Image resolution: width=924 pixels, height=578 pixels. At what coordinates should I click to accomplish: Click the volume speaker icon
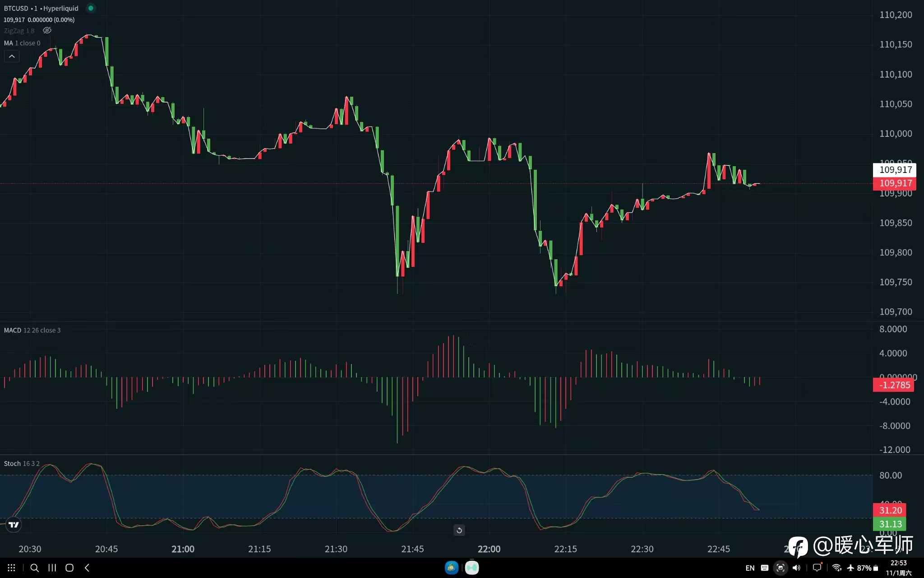796,568
